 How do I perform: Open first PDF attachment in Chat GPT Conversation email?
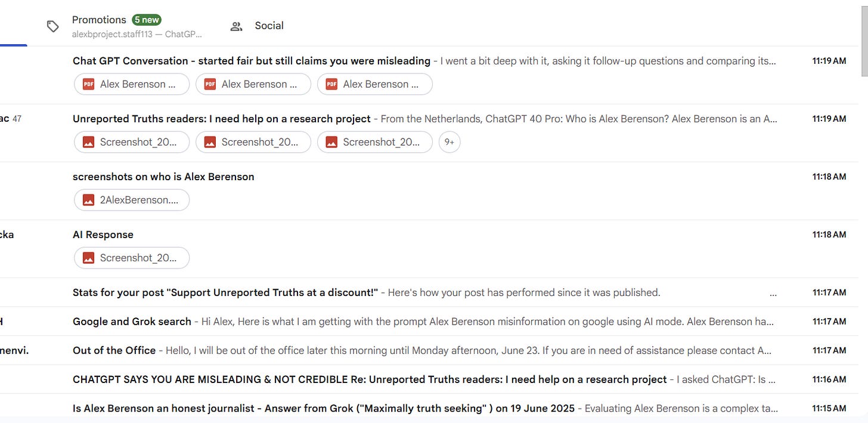(132, 84)
